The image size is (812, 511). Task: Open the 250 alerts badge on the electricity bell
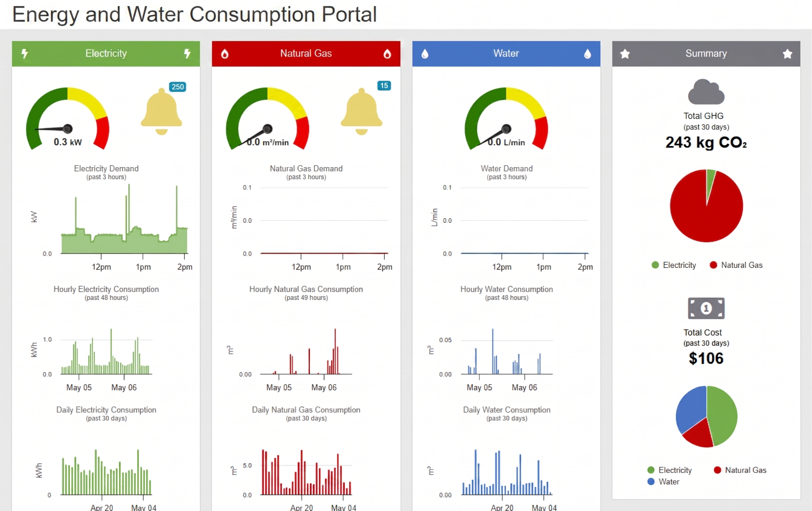(178, 87)
